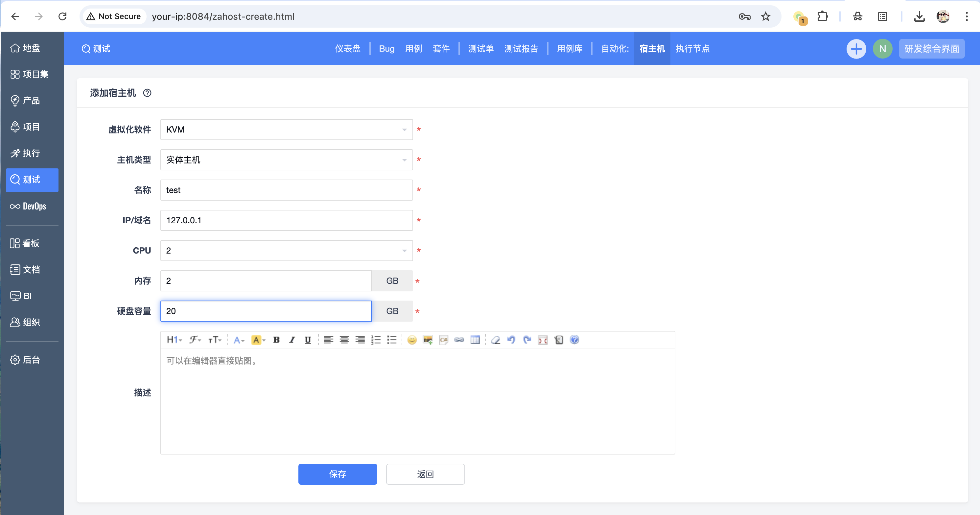Click into the IP/域名 input field

(x=287, y=220)
